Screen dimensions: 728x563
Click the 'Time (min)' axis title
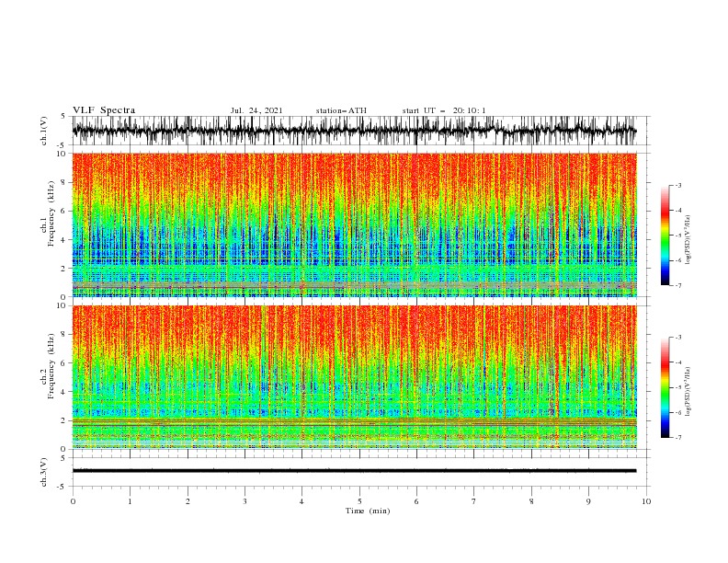click(368, 511)
